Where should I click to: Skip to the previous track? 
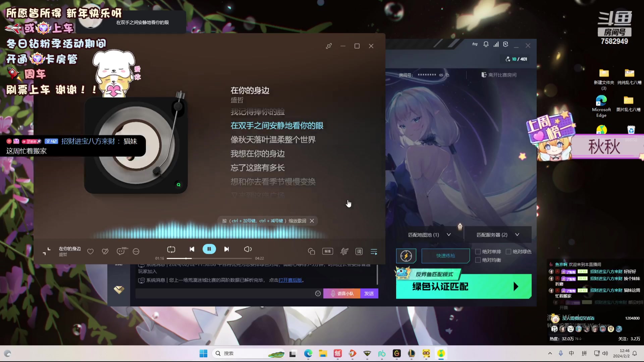pos(192,249)
